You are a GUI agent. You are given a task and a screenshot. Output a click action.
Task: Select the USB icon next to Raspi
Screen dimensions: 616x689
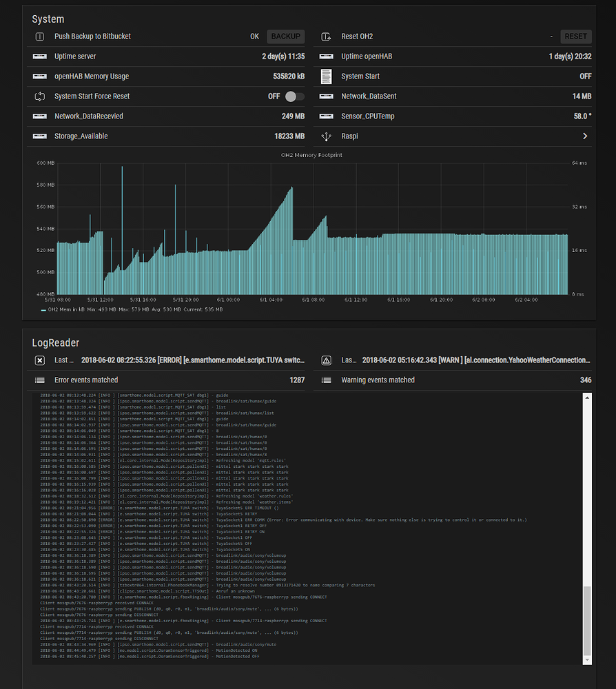click(327, 136)
